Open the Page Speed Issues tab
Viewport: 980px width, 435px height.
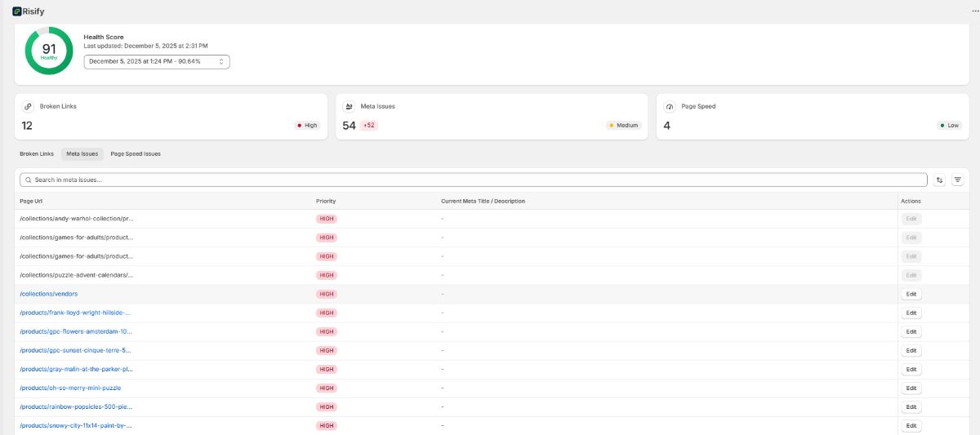136,153
